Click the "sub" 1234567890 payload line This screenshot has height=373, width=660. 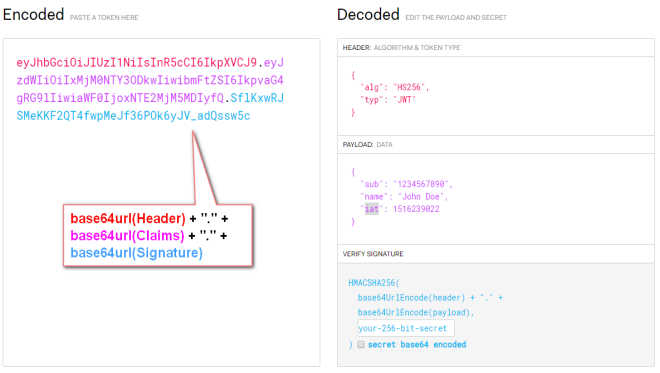(406, 184)
